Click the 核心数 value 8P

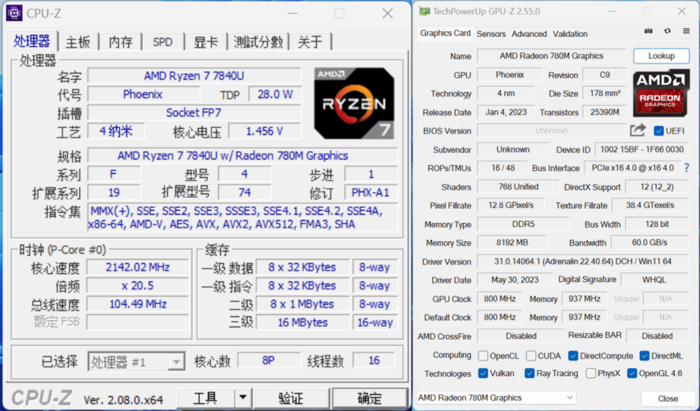pyautogui.click(x=268, y=361)
